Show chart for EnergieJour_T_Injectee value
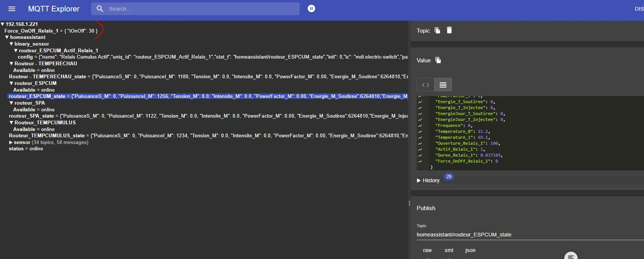Viewport: 644px width, 259px height. (x=420, y=119)
